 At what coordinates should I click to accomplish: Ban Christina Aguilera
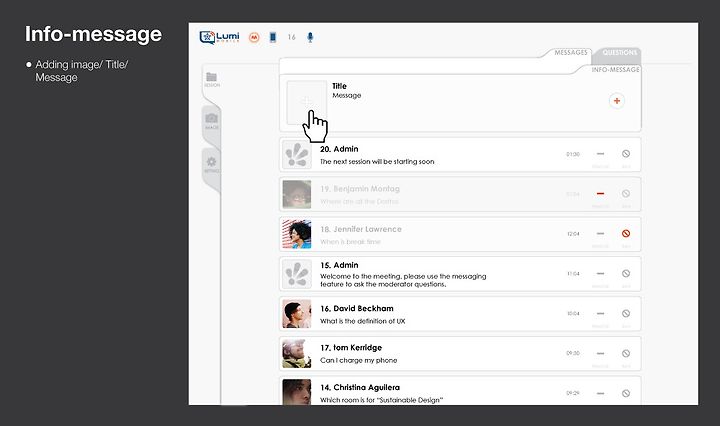coord(626,393)
